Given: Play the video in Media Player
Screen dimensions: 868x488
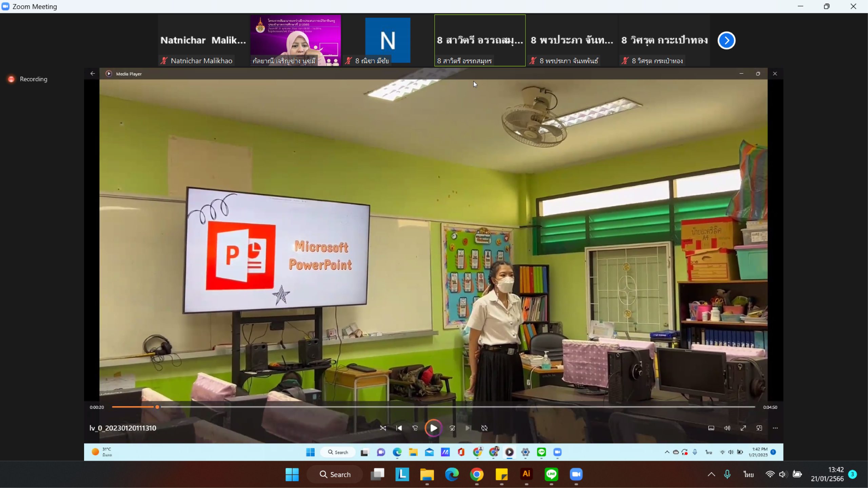Looking at the screenshot, I should coord(433,428).
